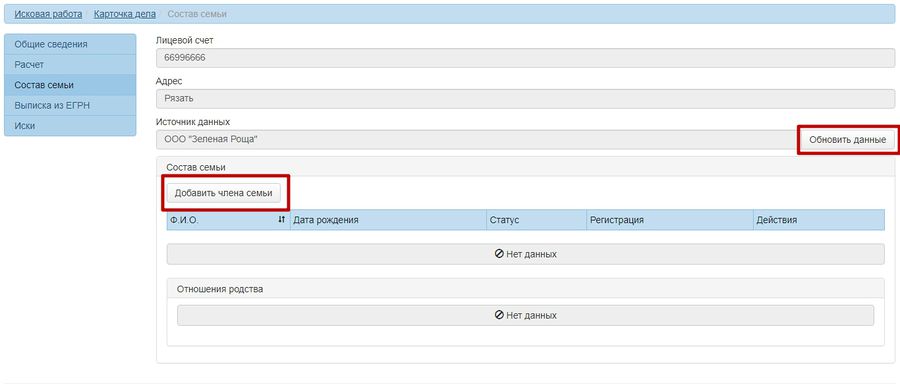Click the no-data icon in family table
The height and width of the screenshot is (391, 900).
pyautogui.click(x=499, y=254)
